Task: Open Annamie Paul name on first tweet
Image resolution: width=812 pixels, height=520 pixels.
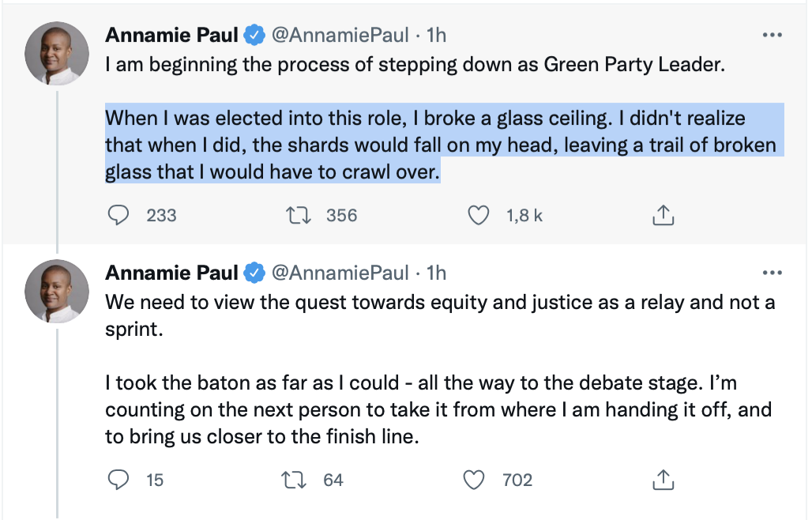Action: [x=172, y=35]
